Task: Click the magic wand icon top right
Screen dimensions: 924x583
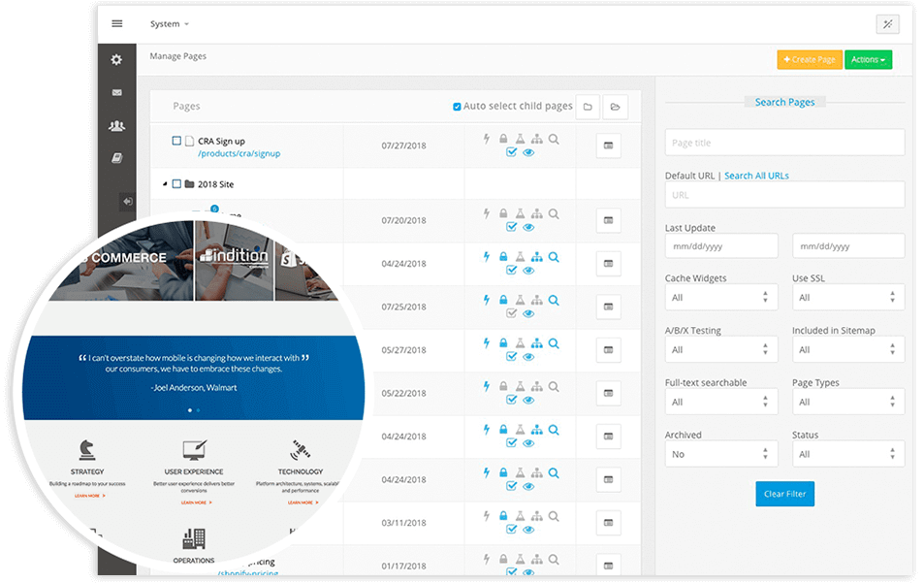Action: click(887, 25)
